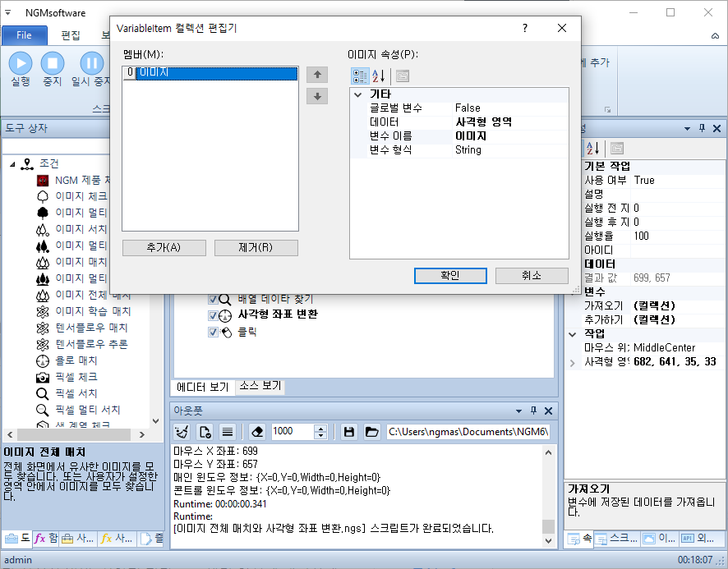Viewport: 728px width, 569px height.
Task: Open output folder icon
Action: (372, 432)
